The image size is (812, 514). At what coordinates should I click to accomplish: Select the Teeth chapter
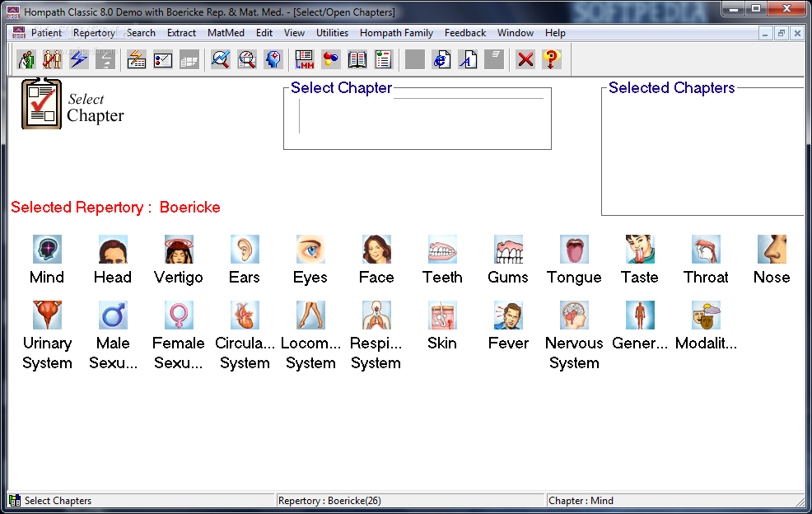(x=442, y=250)
